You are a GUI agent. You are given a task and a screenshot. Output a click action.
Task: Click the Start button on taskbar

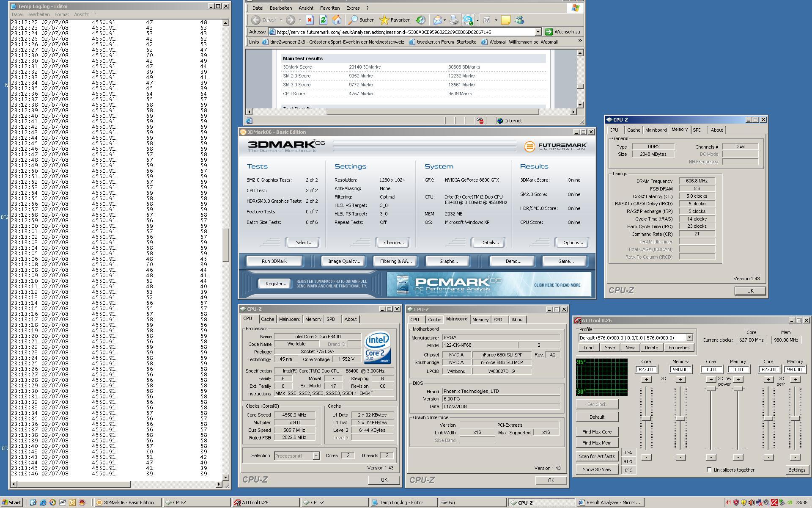tap(12, 502)
